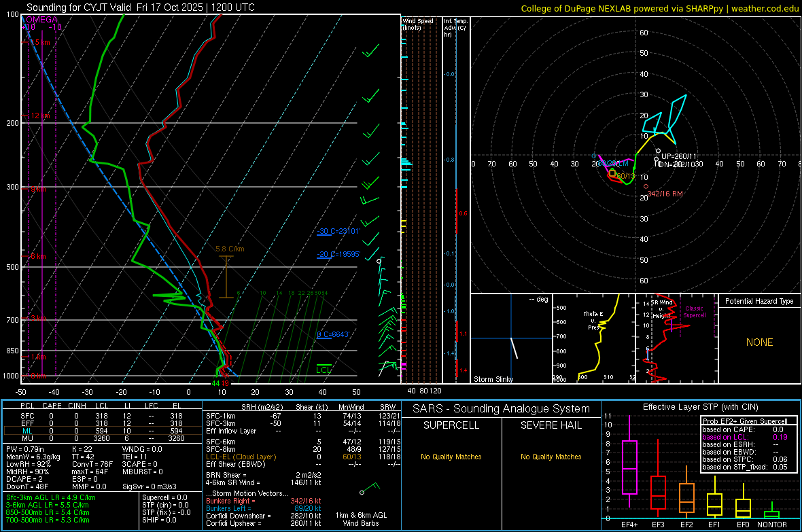Select the EFF parcel row
Image resolution: width=802 pixels, height=532 pixels.
pyautogui.click(x=103, y=423)
